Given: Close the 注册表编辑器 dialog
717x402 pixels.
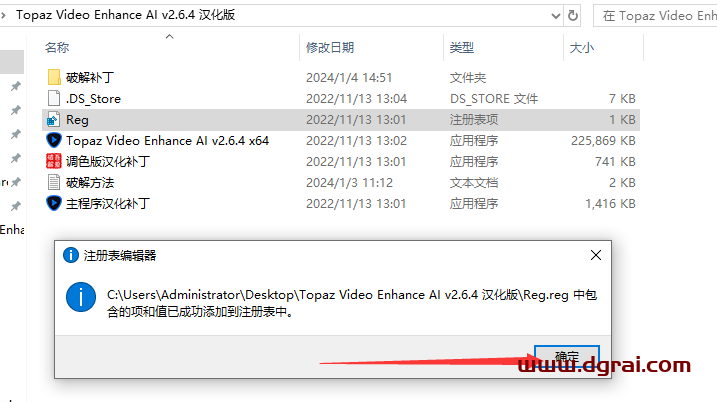Looking at the screenshot, I should pyautogui.click(x=595, y=255).
